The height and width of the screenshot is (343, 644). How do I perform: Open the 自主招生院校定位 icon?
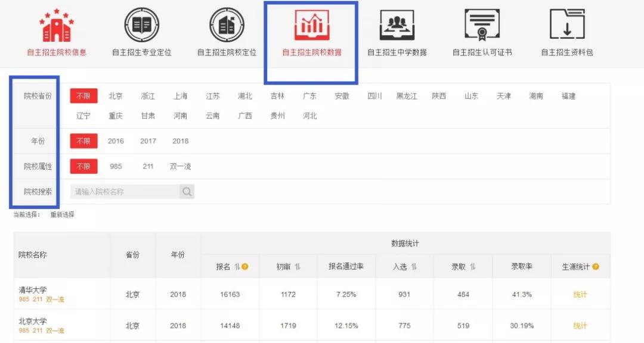[227, 25]
